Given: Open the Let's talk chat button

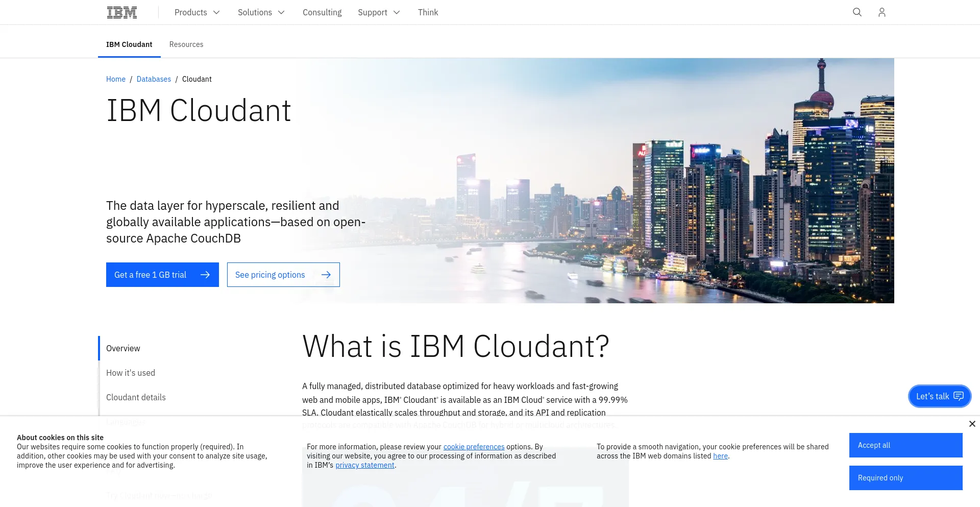Looking at the screenshot, I should pos(940,396).
